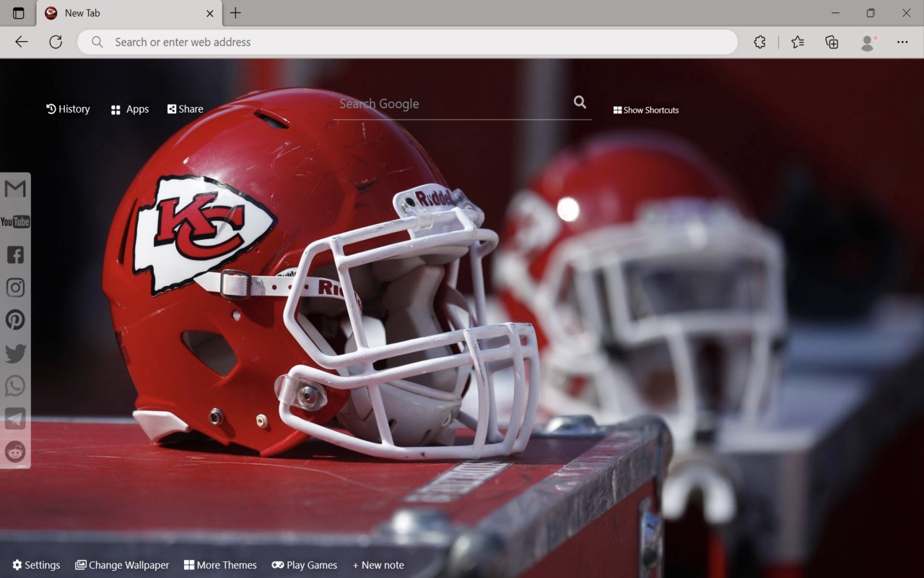The width and height of the screenshot is (924, 578).
Task: Open the browser Settings and more menu
Action: (902, 42)
